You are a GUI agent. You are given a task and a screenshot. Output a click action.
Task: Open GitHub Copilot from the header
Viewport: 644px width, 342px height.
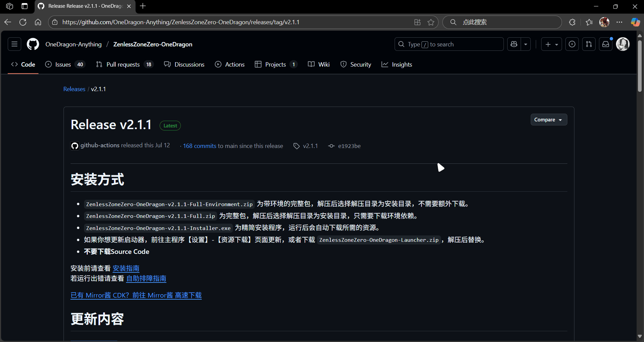tap(514, 44)
